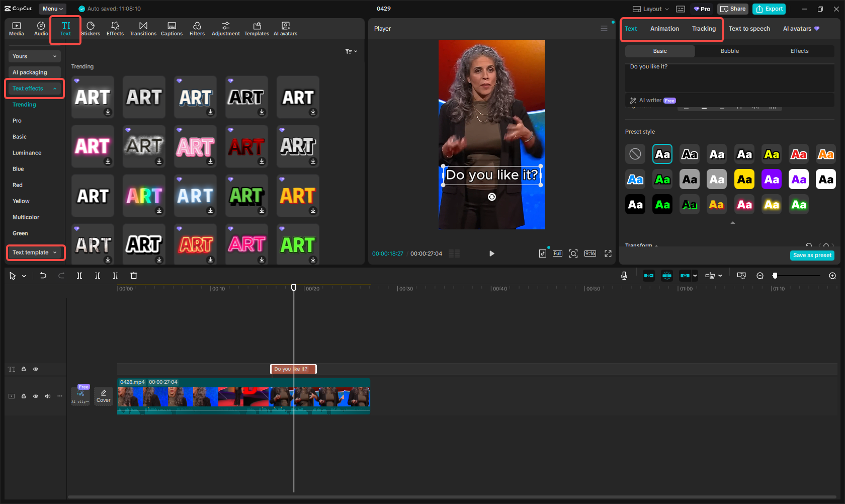This screenshot has width=845, height=504.
Task: Switch to the Bubble sub-tab
Action: coord(730,51)
